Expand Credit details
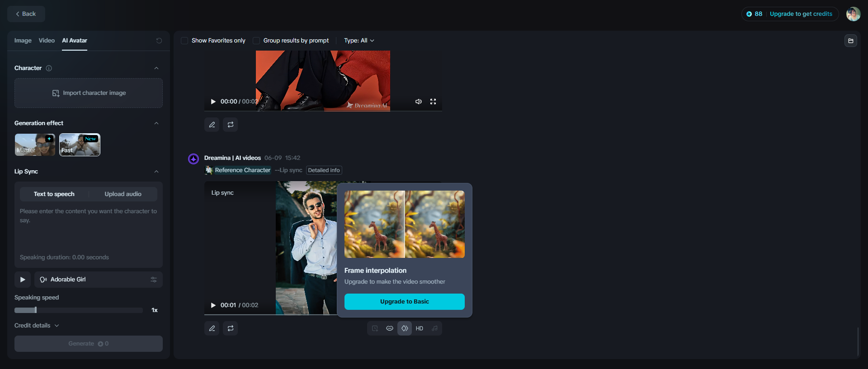Image resolution: width=868 pixels, height=369 pixels. click(37, 326)
